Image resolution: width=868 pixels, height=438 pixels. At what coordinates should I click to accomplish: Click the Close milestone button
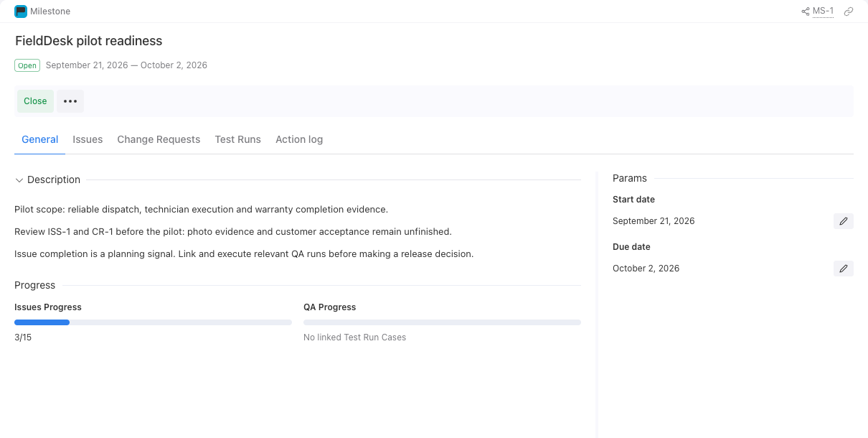(35, 101)
